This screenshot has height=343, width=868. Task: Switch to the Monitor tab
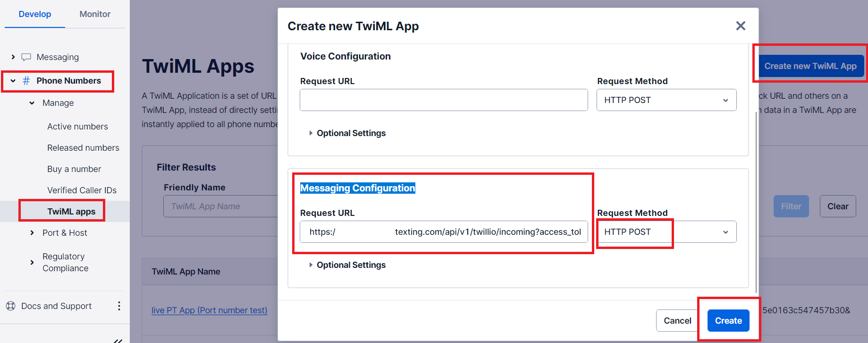pos(95,14)
